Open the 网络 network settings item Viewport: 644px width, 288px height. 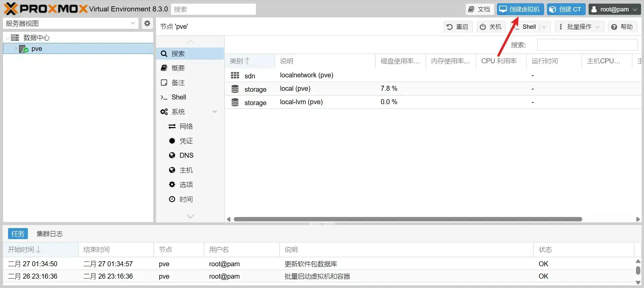[186, 126]
